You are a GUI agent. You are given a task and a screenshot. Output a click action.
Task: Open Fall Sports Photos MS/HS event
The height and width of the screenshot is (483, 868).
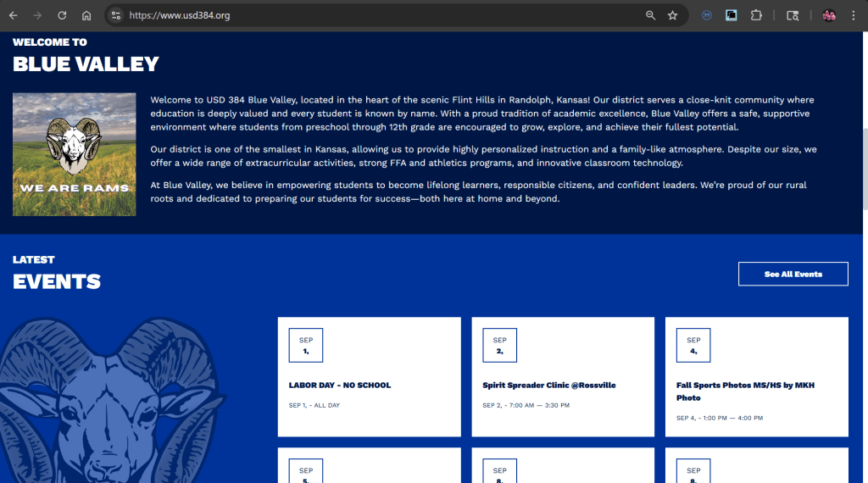pyautogui.click(x=745, y=391)
